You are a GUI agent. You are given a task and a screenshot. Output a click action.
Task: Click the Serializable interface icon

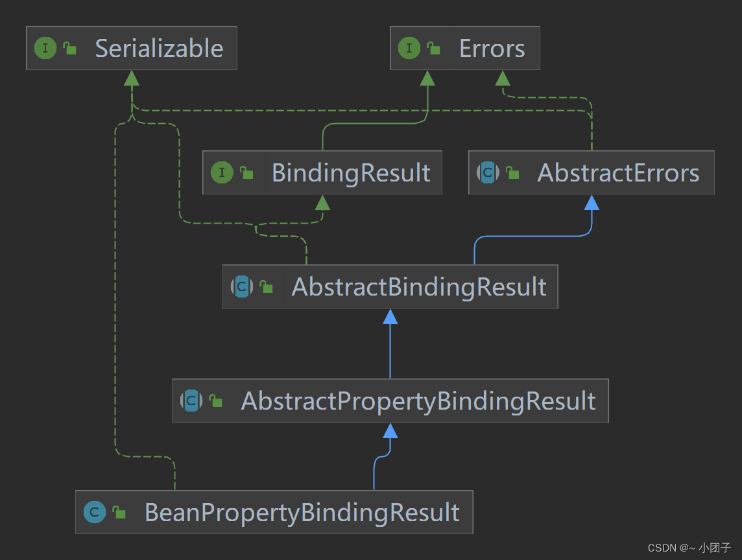click(45, 48)
